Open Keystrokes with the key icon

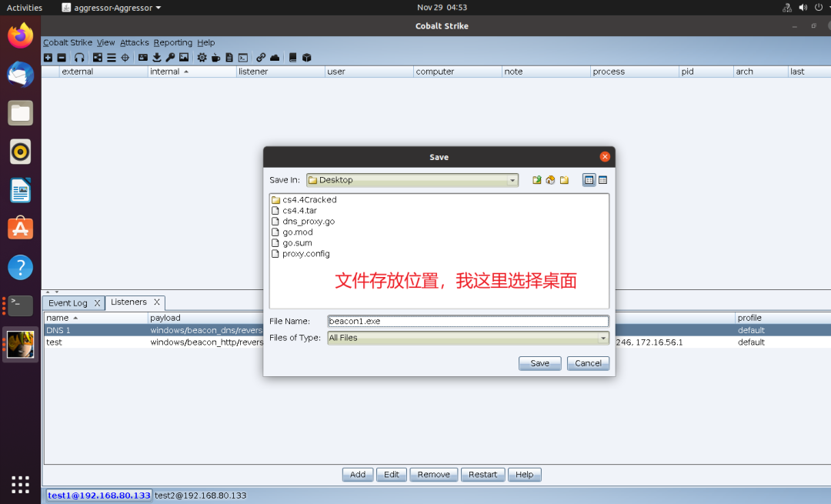[x=170, y=58]
